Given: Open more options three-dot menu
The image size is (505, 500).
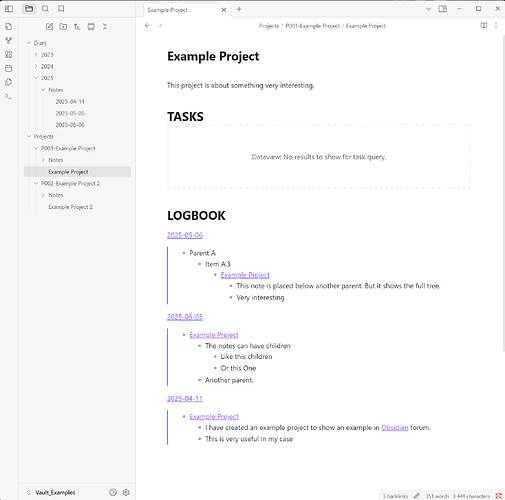Looking at the screenshot, I should pyautogui.click(x=496, y=25).
